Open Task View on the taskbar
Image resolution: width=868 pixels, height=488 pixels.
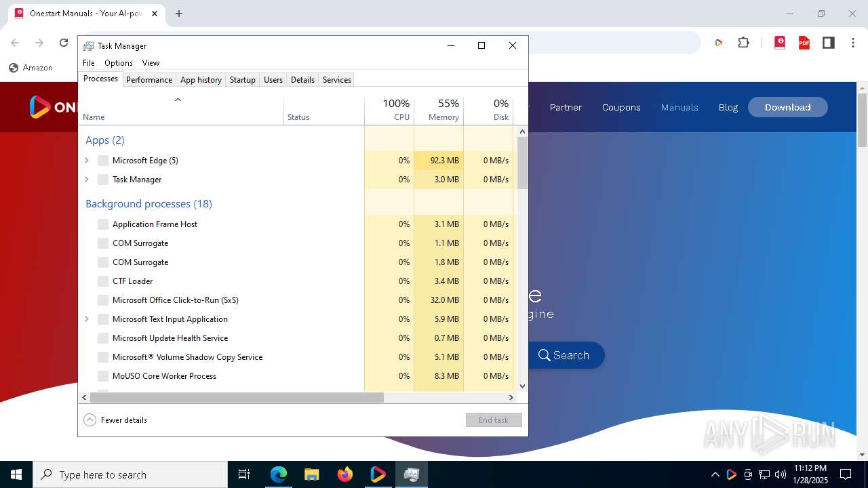[x=244, y=474]
